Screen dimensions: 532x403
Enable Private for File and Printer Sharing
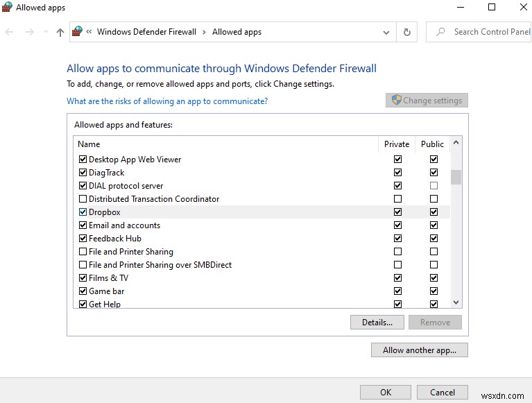397,252
